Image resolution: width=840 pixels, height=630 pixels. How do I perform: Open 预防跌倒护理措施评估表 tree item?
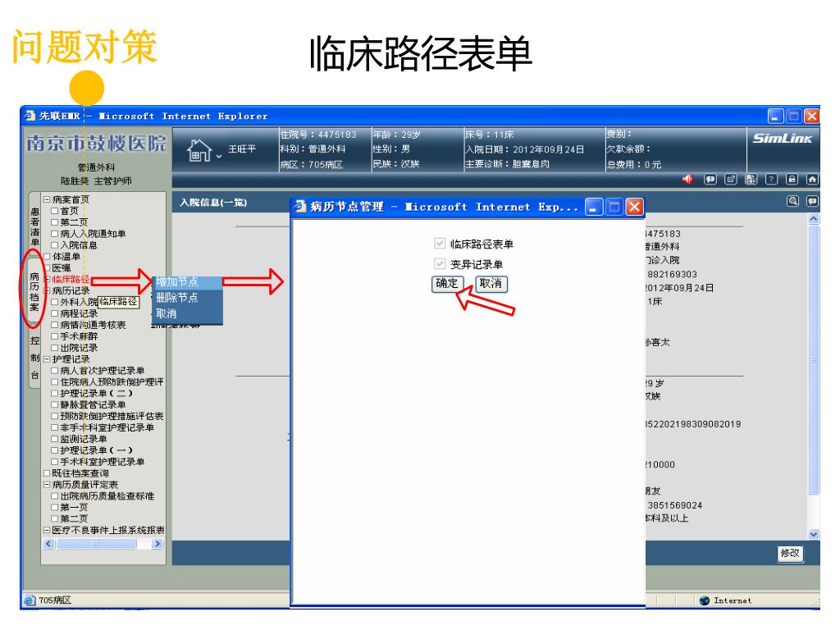112,416
